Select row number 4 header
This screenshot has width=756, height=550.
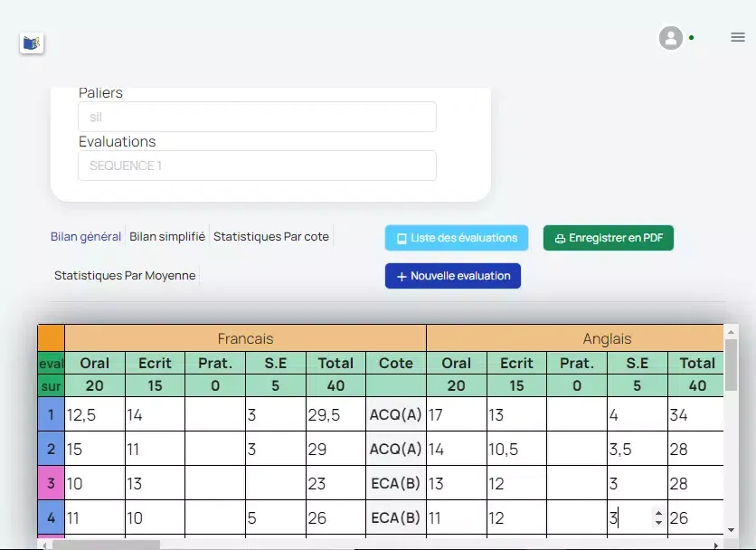coord(52,517)
